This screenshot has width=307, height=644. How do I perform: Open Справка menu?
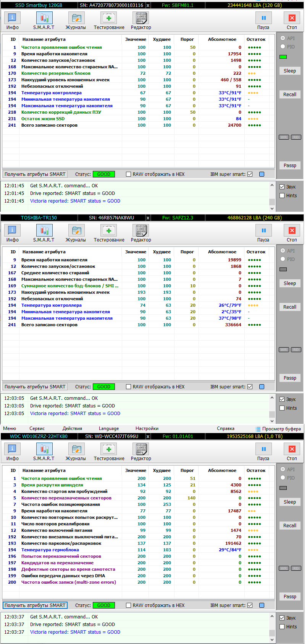[x=226, y=428]
